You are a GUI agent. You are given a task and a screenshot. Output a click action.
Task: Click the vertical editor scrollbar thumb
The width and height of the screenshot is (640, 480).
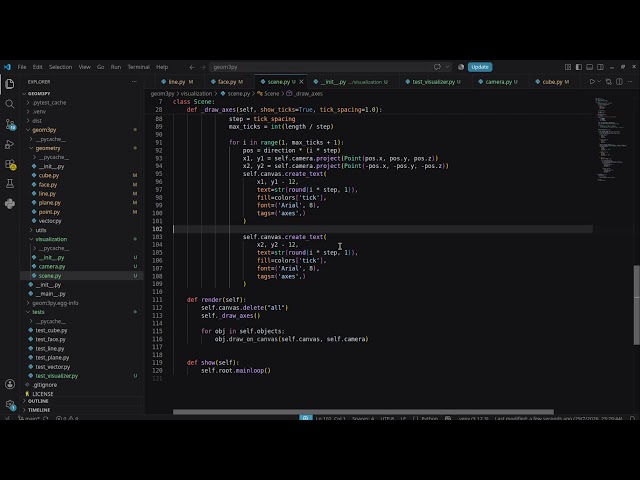637,305
